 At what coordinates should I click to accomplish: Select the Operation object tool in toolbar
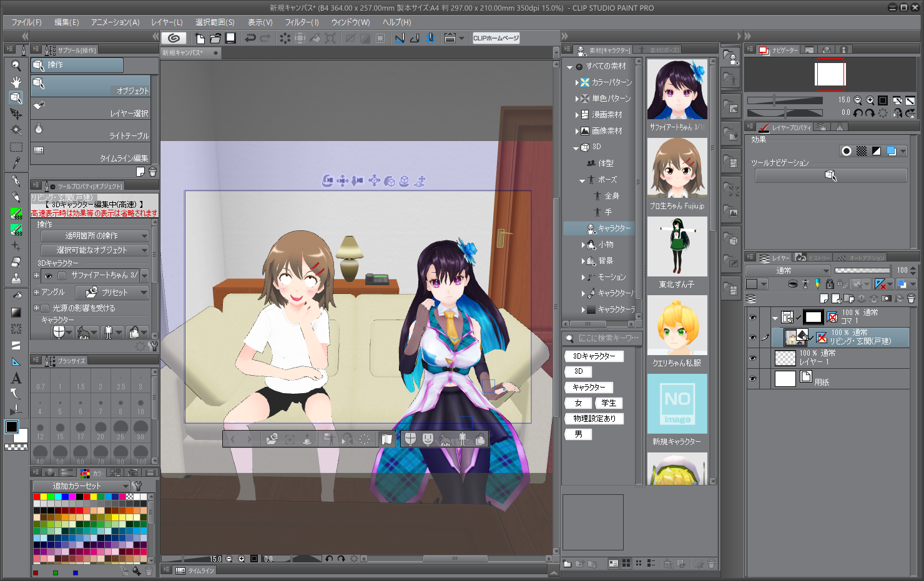pos(16,98)
